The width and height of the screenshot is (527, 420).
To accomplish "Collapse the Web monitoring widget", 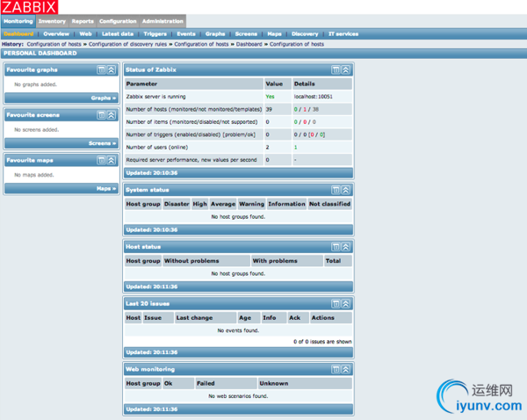I will (345, 370).
